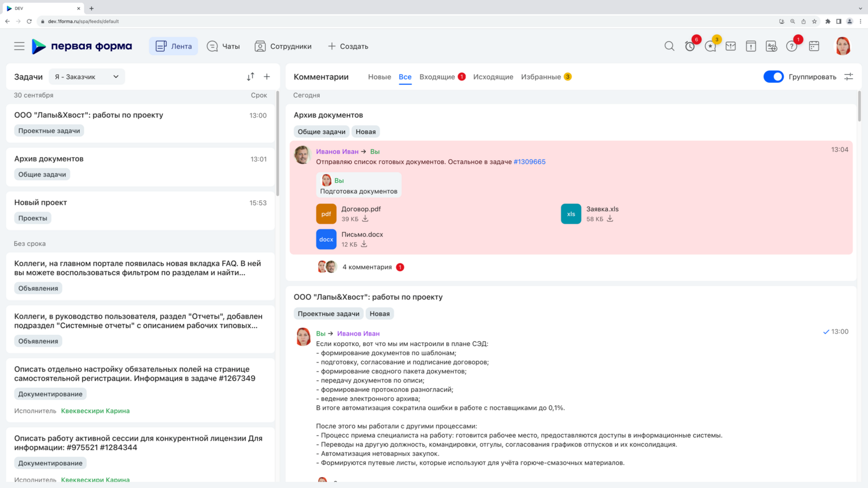Open the question mark help icon

(792, 46)
